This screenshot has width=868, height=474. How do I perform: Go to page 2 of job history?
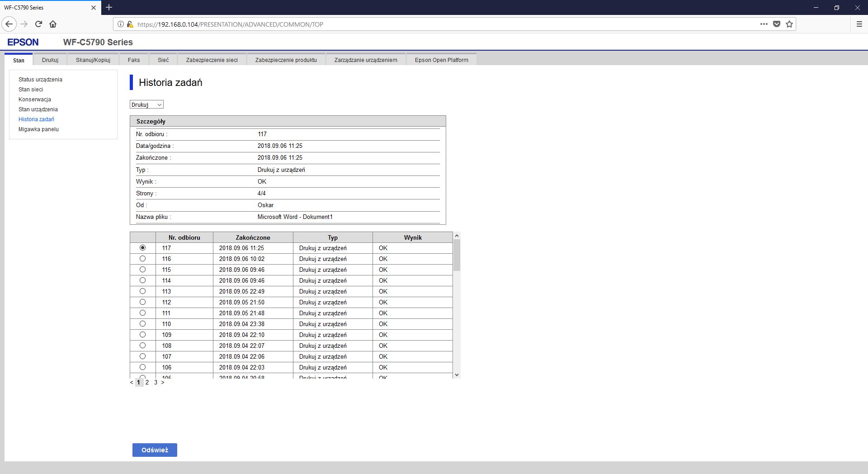[x=147, y=382]
